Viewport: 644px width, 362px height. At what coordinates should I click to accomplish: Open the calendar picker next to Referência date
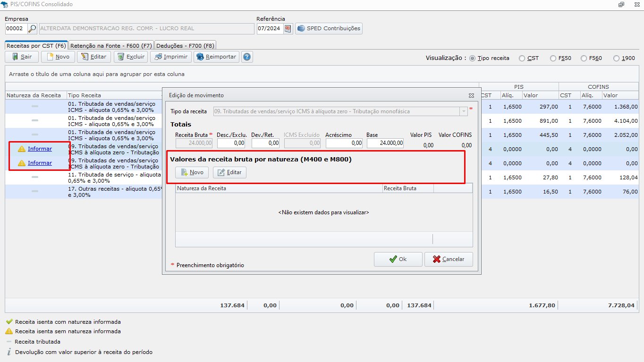[x=288, y=29]
